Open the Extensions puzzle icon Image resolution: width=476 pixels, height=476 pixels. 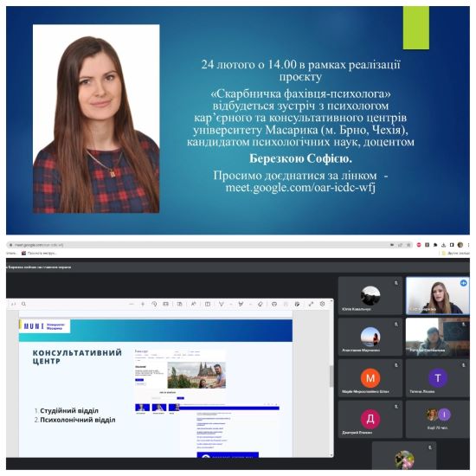point(435,245)
